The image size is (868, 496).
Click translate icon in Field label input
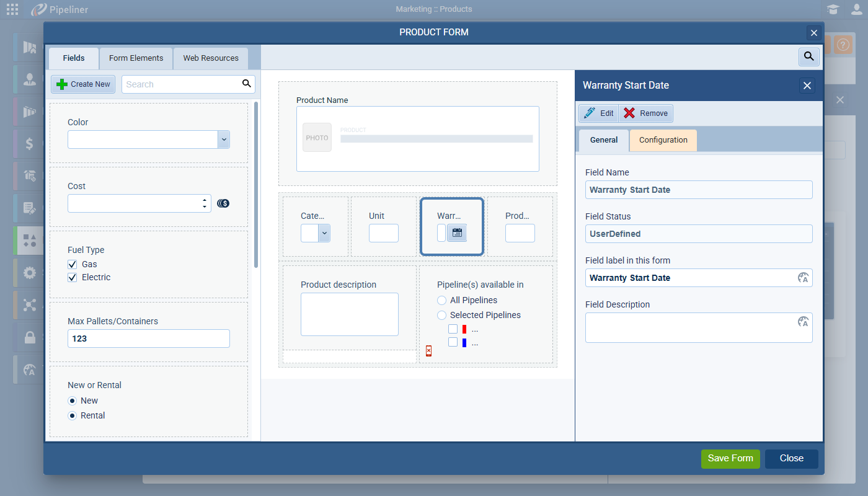click(x=803, y=278)
